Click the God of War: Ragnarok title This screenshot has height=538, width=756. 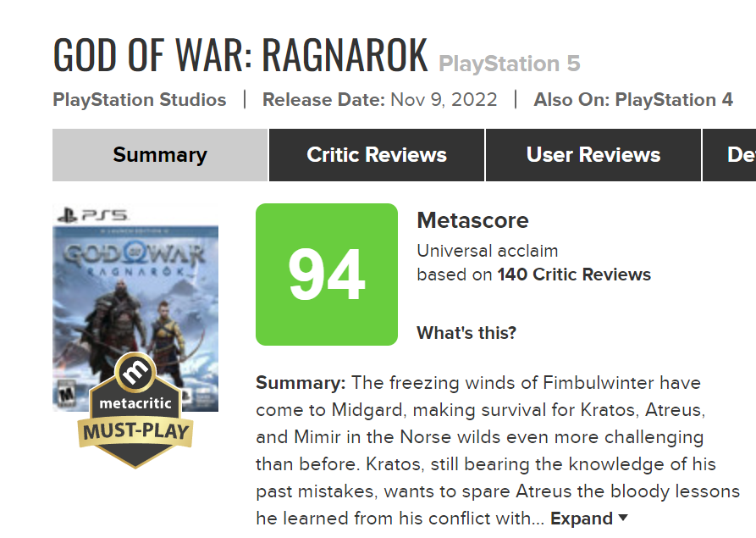pos(240,55)
